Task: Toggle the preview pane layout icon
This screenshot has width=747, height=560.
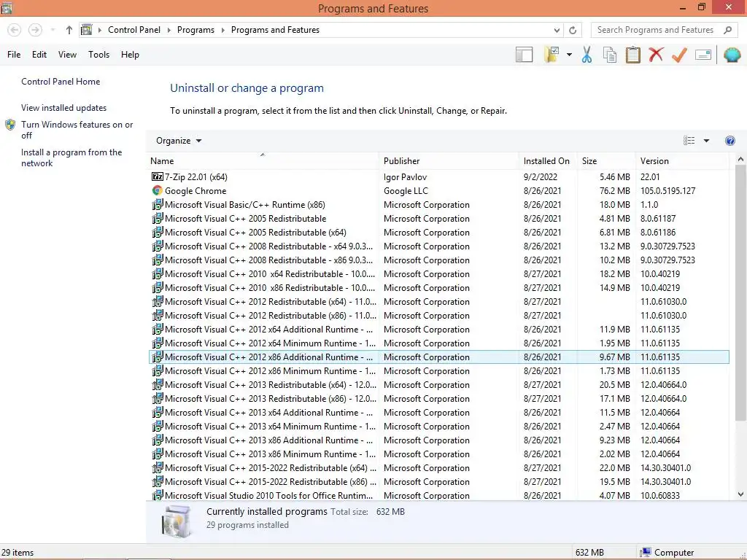Action: (x=524, y=55)
